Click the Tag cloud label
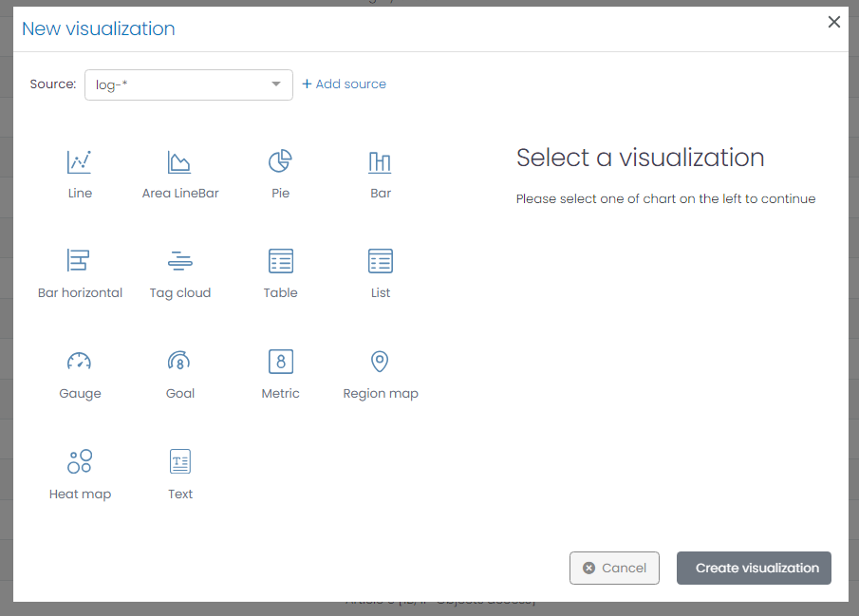 point(180,293)
